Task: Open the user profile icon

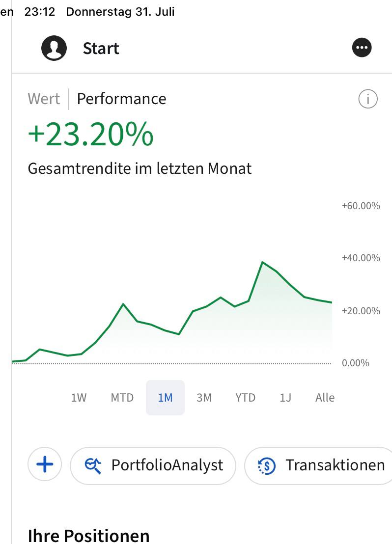Action: (x=54, y=48)
